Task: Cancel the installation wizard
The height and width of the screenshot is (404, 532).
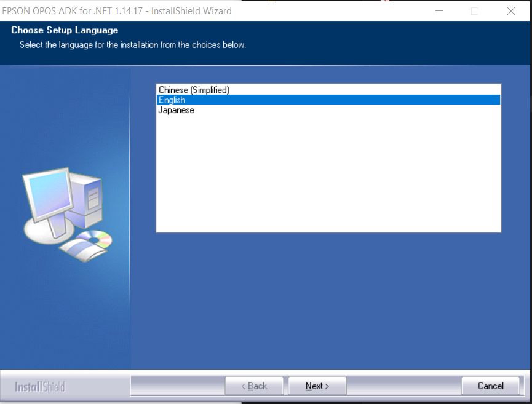Action: 491,386
